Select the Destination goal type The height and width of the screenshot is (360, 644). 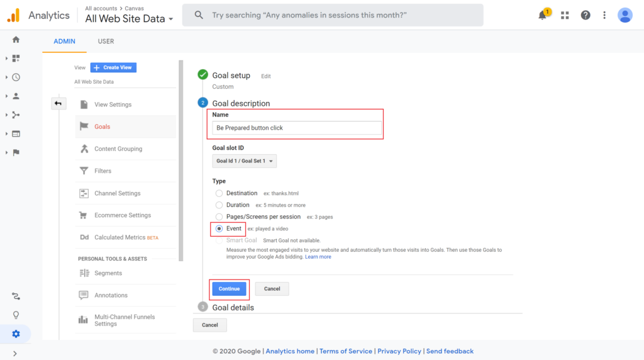(x=219, y=193)
